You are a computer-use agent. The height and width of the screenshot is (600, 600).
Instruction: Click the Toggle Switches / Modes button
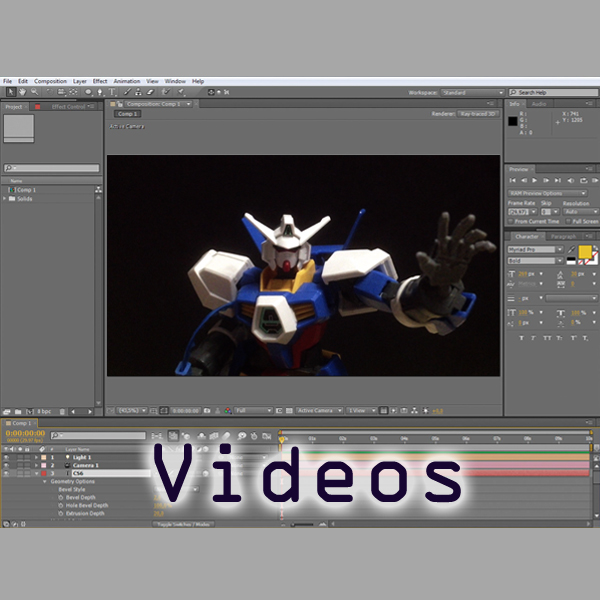pos(183,524)
